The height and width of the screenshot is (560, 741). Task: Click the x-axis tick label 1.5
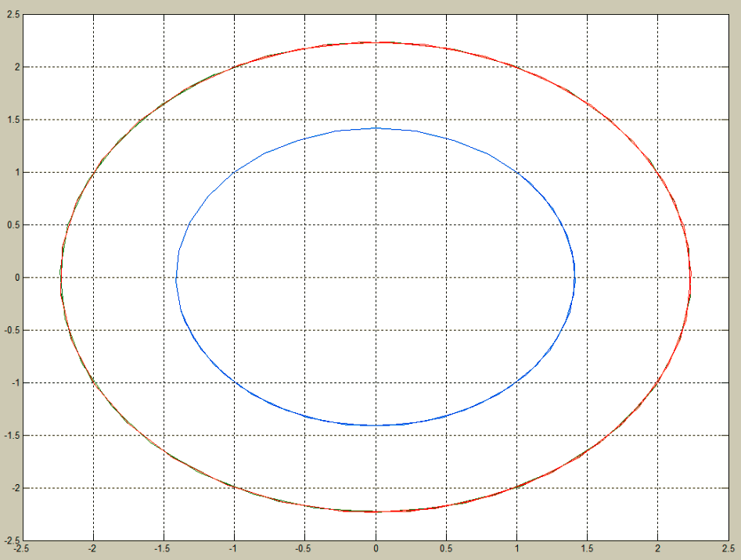[x=587, y=549]
